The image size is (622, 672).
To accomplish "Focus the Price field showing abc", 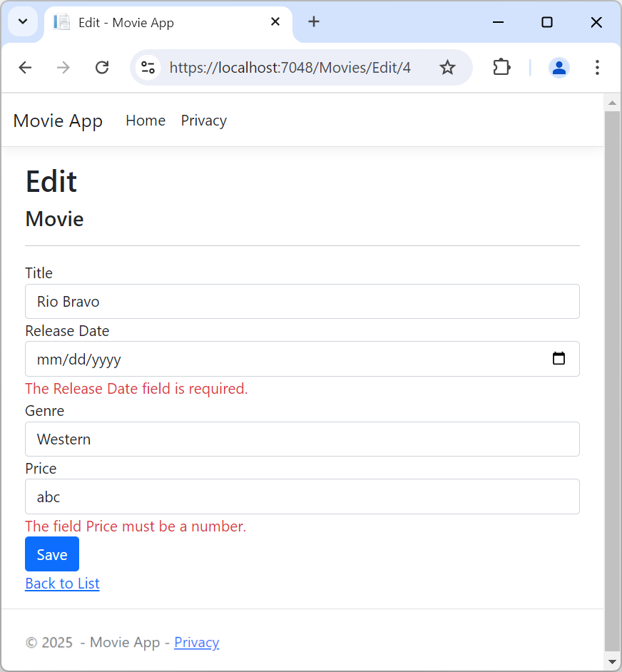I will click(x=302, y=497).
